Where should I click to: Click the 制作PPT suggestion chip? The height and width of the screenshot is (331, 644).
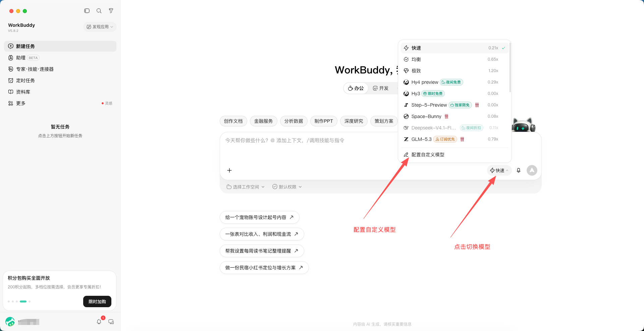tap(324, 121)
